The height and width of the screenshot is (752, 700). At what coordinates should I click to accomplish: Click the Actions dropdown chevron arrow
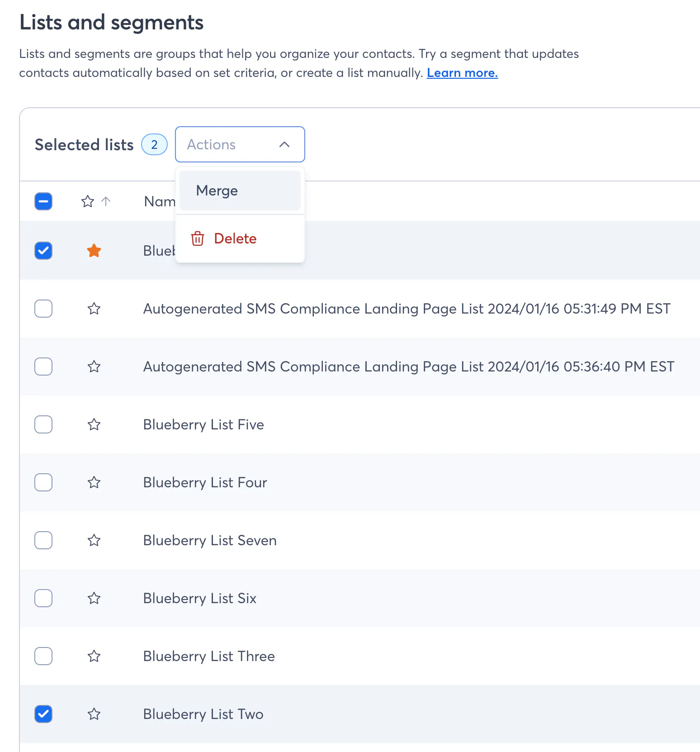pyautogui.click(x=284, y=144)
